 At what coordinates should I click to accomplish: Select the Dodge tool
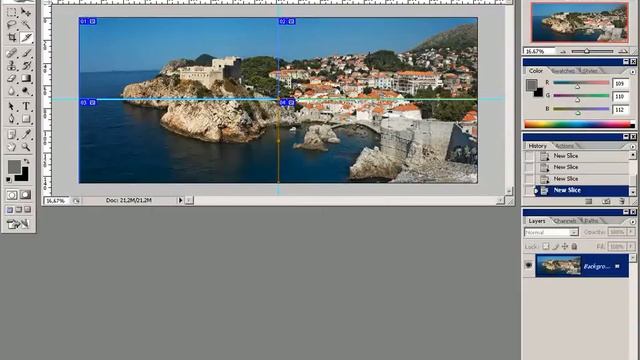pyautogui.click(x=26, y=91)
